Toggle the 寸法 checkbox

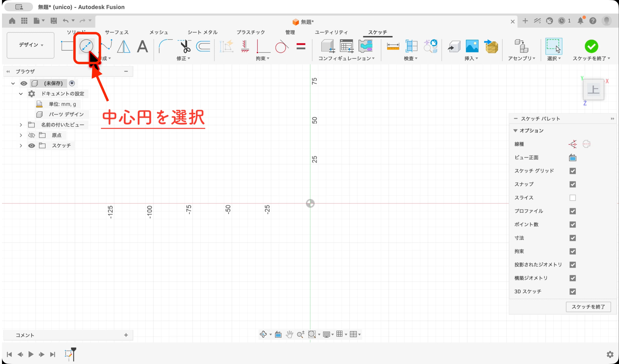[572, 238]
